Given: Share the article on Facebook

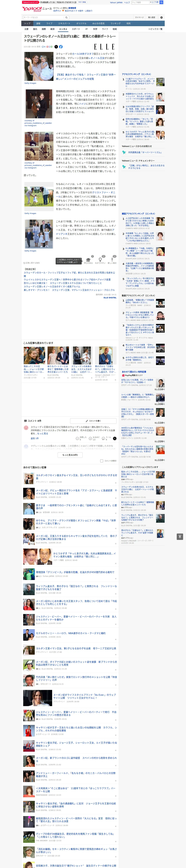Looking at the screenshot, I should [61, 47].
